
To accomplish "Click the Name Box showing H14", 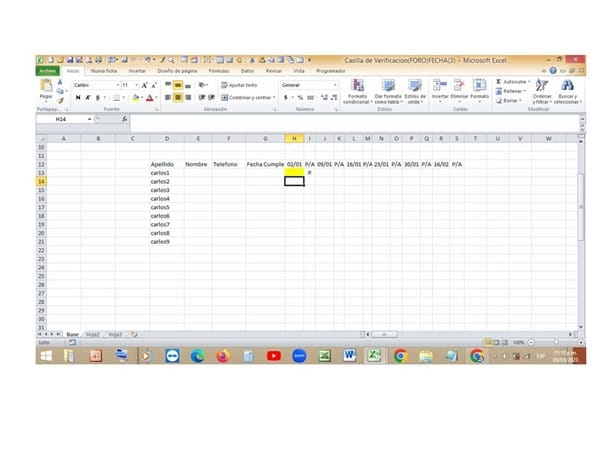I will 61,119.
